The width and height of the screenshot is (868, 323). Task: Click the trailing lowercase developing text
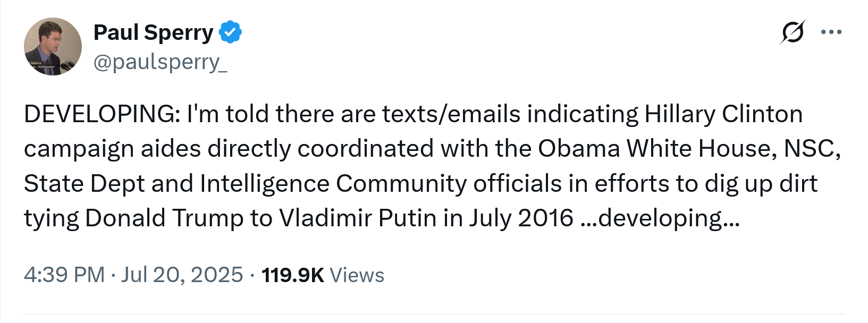pos(662,218)
